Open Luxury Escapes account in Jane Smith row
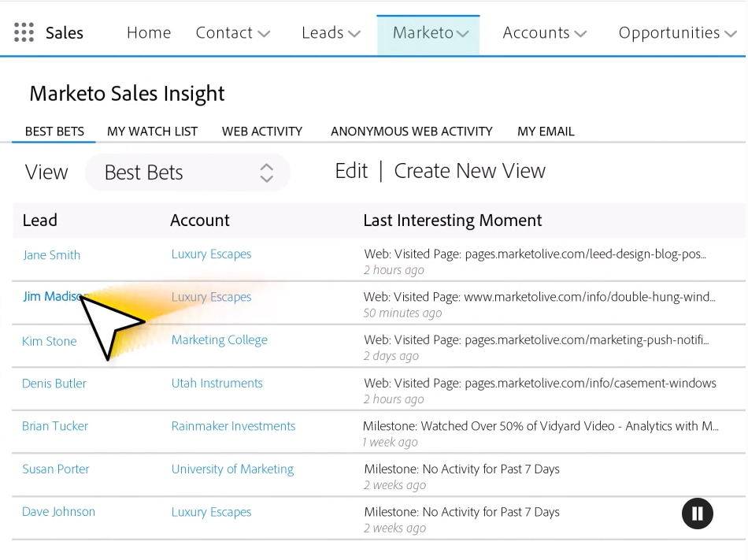Viewport: 748px width, 560px height. point(211,254)
